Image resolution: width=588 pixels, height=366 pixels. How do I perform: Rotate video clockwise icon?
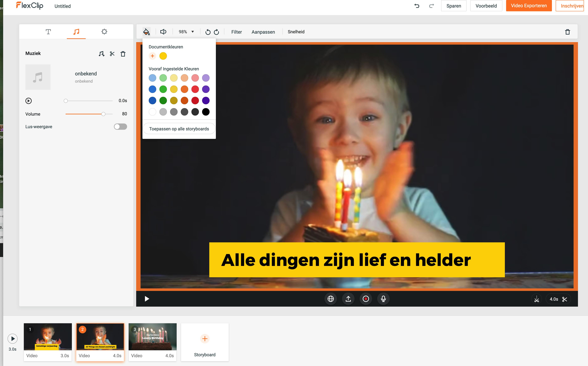[x=217, y=32]
